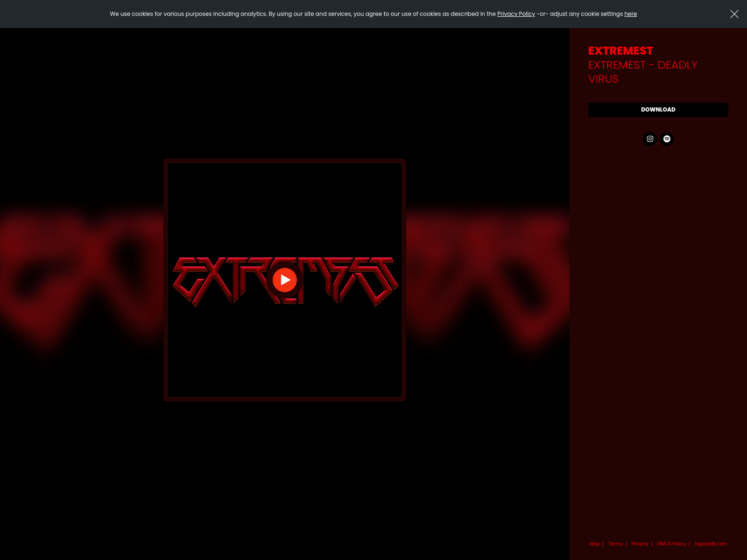
Task: Open the artist's Instagram profile icon
Action: coord(650,139)
